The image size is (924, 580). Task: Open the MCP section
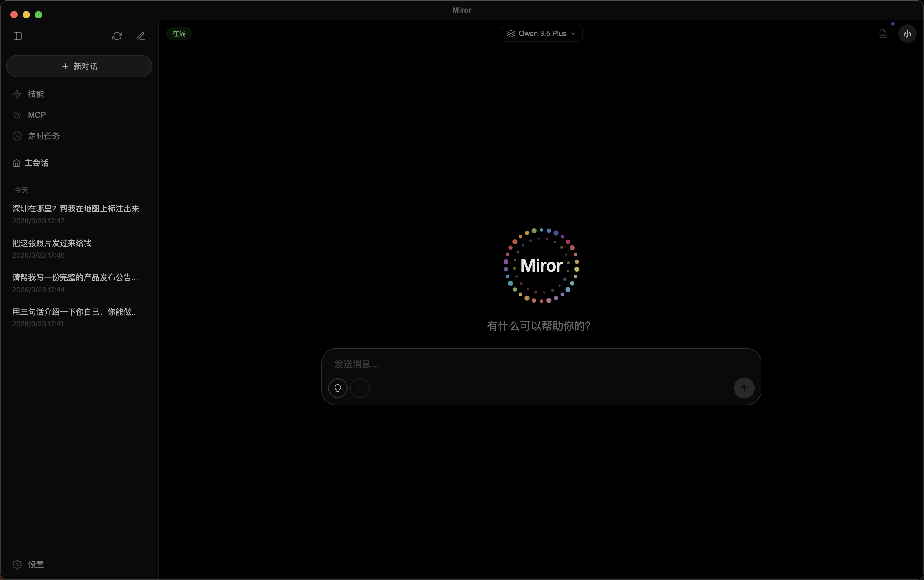[36, 115]
